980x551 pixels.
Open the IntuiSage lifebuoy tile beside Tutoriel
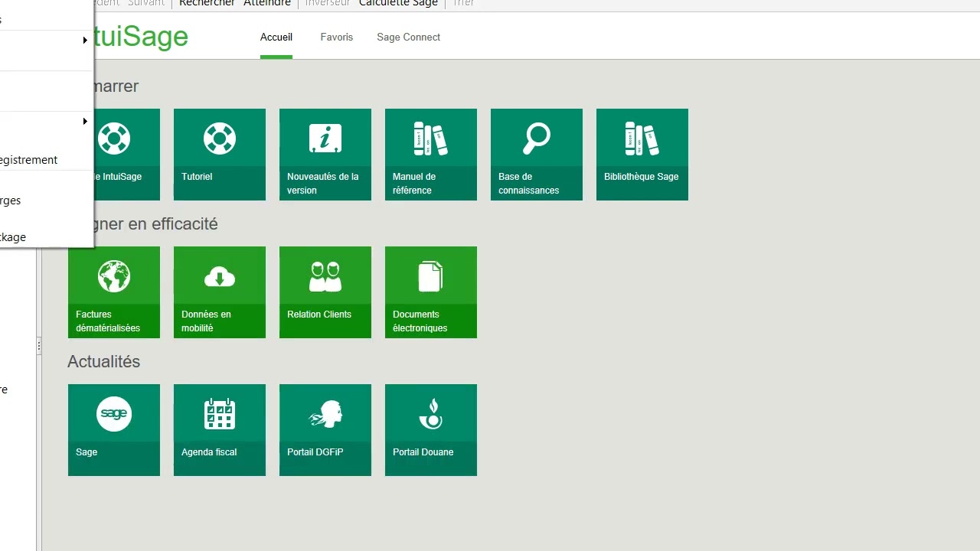(127, 155)
